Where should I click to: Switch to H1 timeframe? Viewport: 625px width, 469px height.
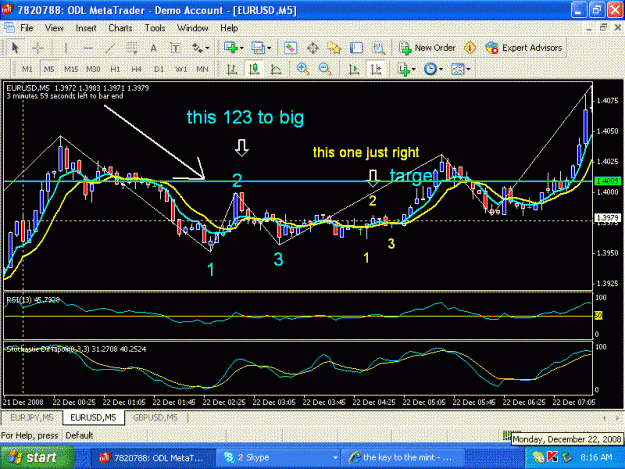[x=115, y=69]
